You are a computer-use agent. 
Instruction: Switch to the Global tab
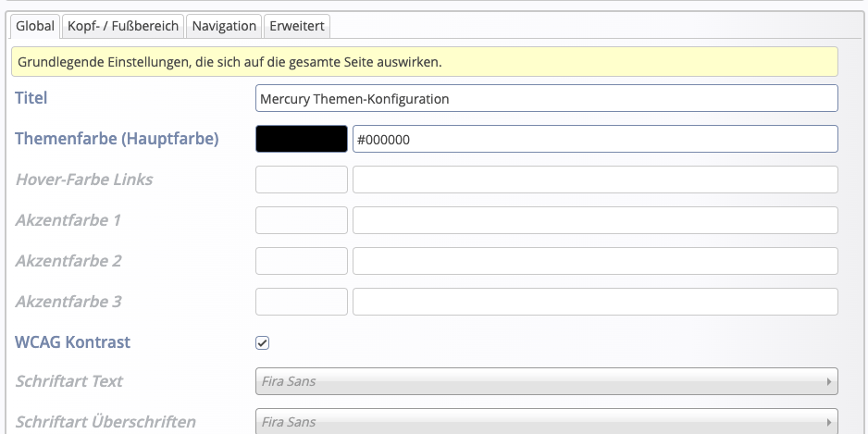(35, 26)
